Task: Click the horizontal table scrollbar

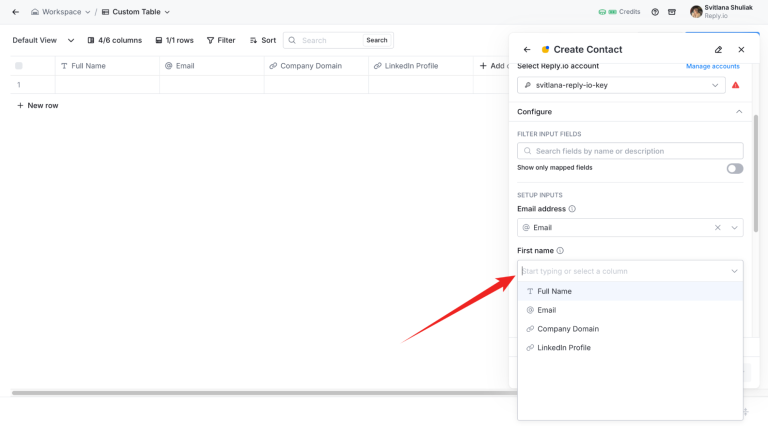Action: tap(264, 392)
